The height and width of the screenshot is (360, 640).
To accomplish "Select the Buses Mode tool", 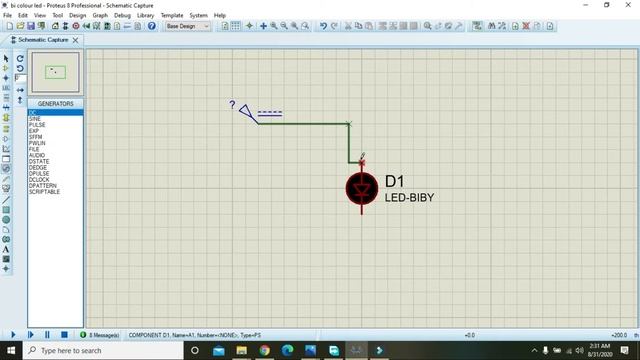I will click(6, 107).
